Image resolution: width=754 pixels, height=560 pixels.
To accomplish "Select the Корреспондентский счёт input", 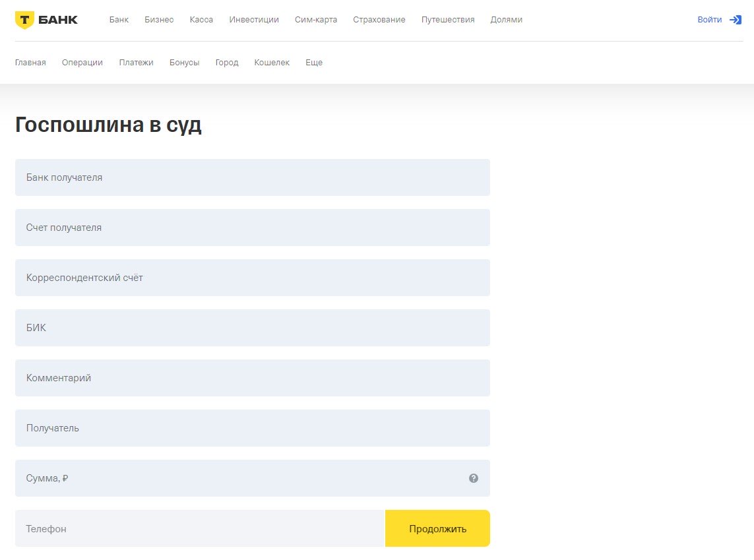I will coord(252,278).
